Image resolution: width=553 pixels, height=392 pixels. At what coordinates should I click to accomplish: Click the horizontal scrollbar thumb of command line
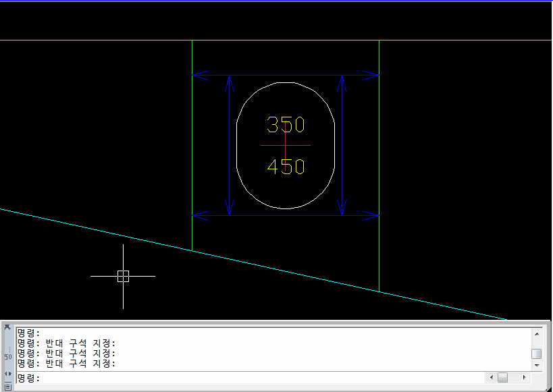click(502, 378)
